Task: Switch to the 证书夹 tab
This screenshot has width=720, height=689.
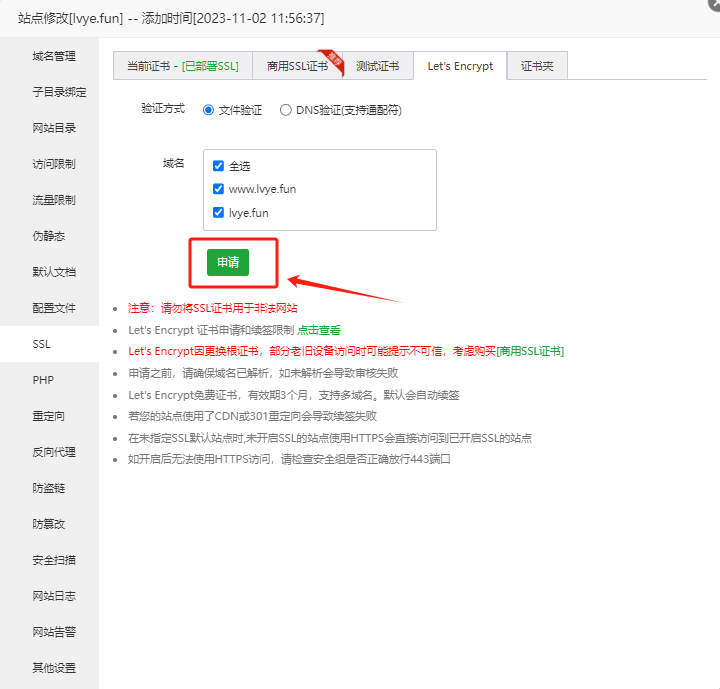Action: click(537, 66)
